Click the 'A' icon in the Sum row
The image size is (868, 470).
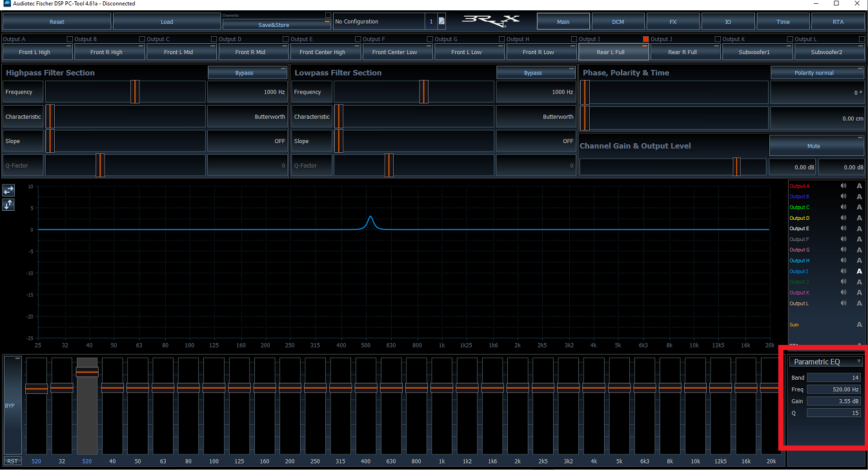click(859, 324)
